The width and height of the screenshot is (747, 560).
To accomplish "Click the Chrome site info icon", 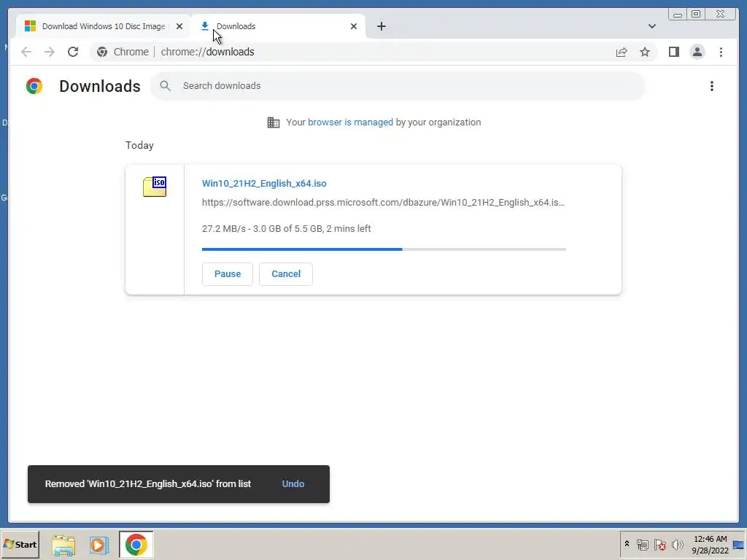I will [x=102, y=52].
